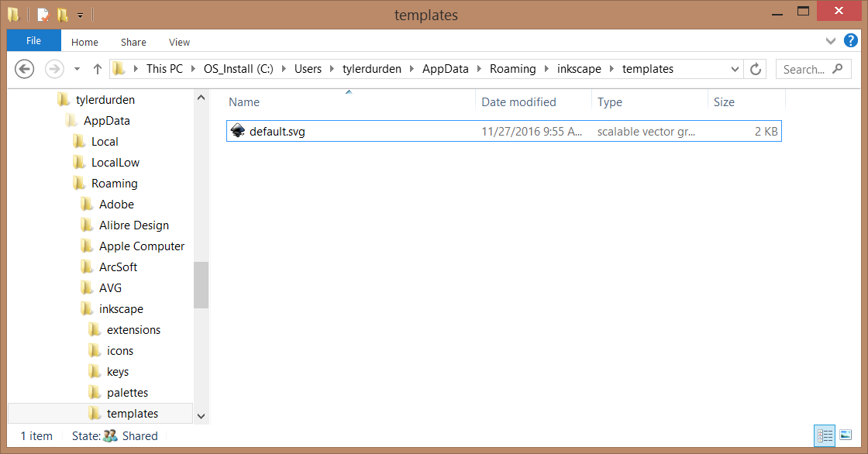
Task: Click the New Folder quick access icon
Action: point(62,14)
